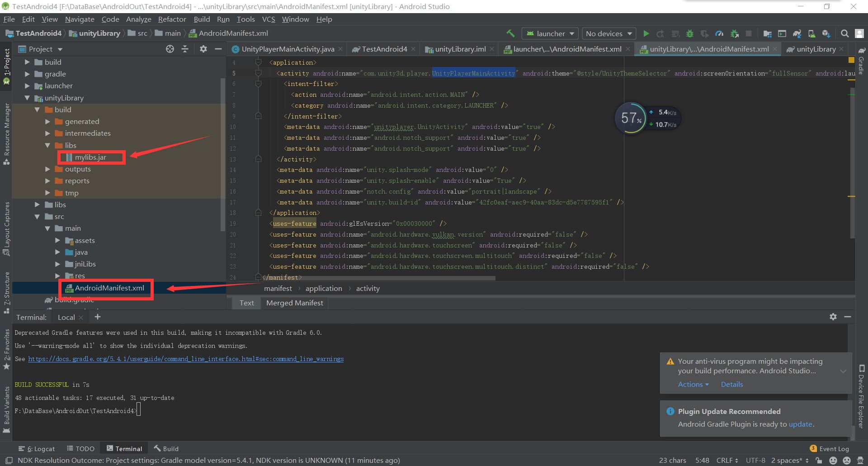Switch to UnityPlayerMainActivity.java tab

(288, 49)
